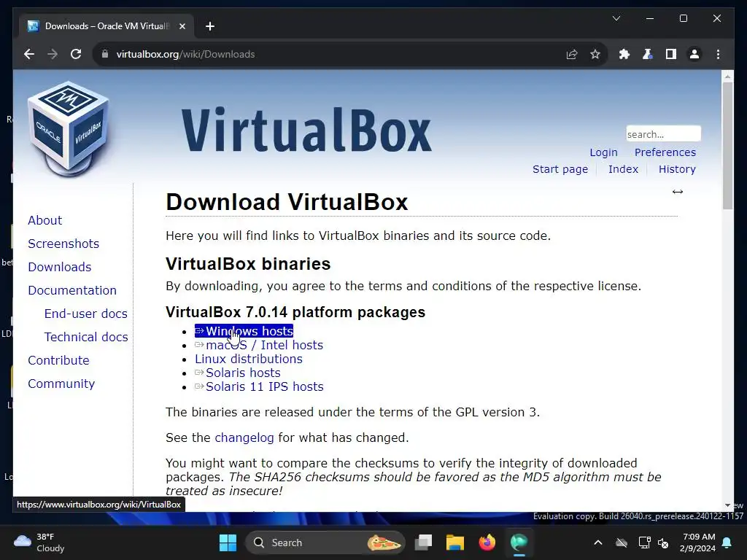The image size is (747, 560).
Task: Open Community in the sidebar
Action: 61,384
